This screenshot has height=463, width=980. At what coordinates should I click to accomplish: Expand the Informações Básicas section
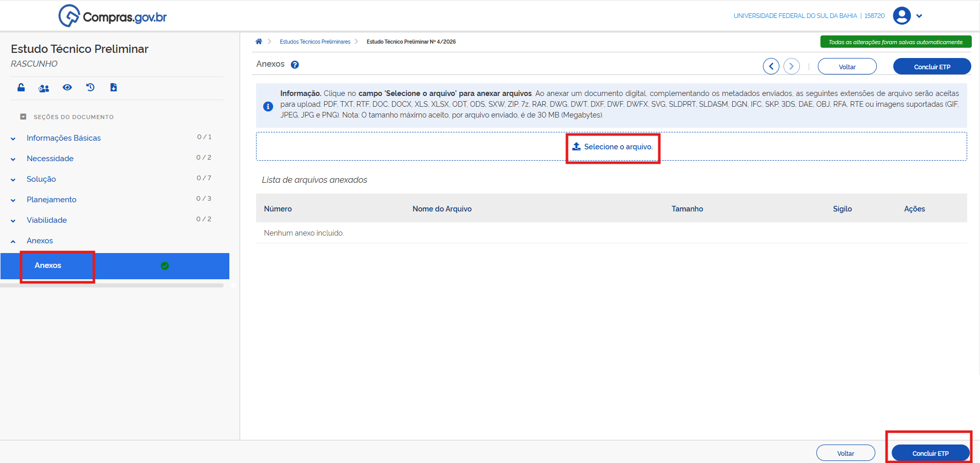[64, 138]
